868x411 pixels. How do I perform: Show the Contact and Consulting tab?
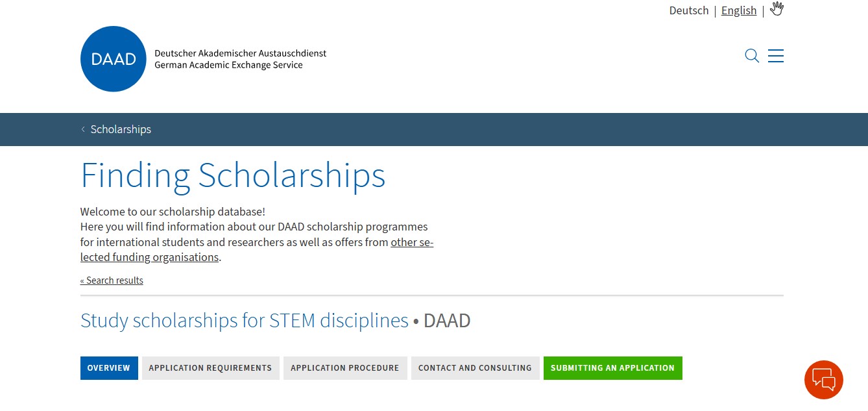(475, 368)
